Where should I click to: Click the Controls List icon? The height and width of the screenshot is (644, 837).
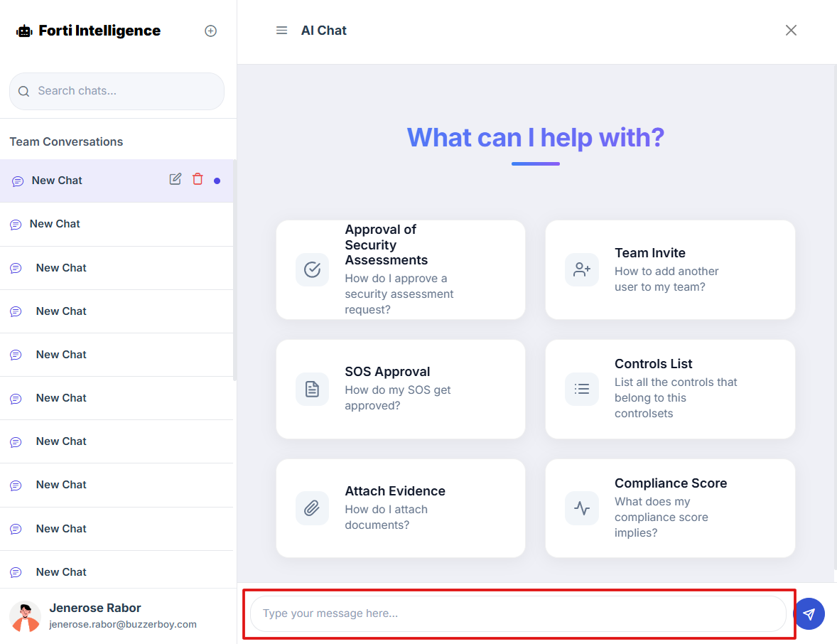pyautogui.click(x=582, y=389)
